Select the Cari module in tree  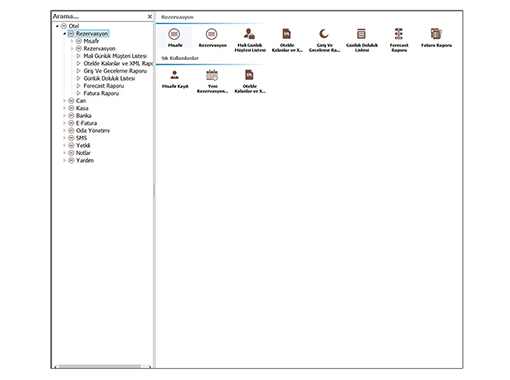pyautogui.click(x=77, y=101)
